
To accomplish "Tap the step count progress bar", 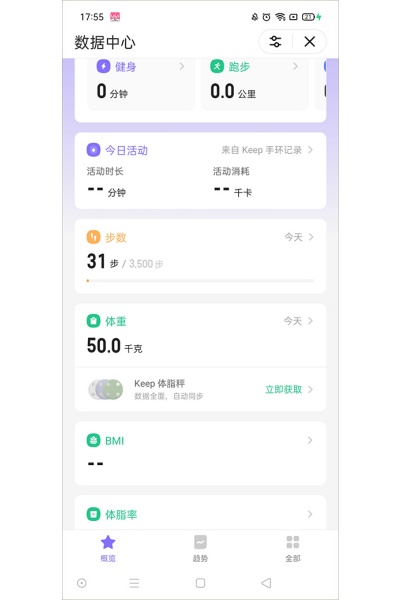I will (x=200, y=281).
